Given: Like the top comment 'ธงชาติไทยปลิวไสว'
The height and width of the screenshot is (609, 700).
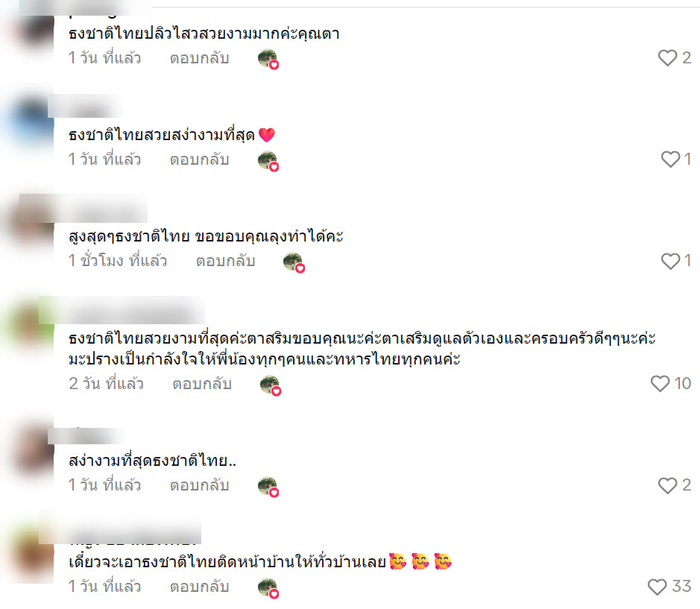Looking at the screenshot, I should 667,57.
